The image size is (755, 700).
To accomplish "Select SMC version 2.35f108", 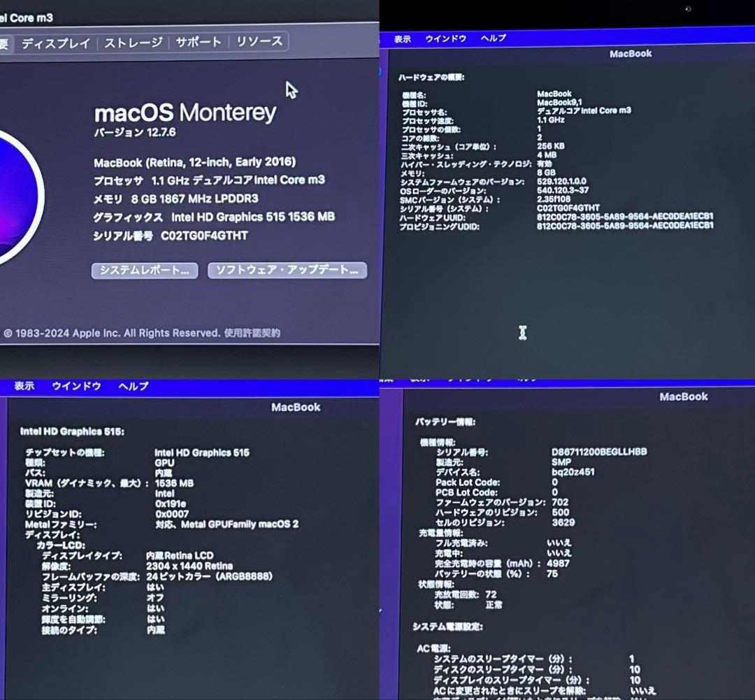I will (553, 199).
